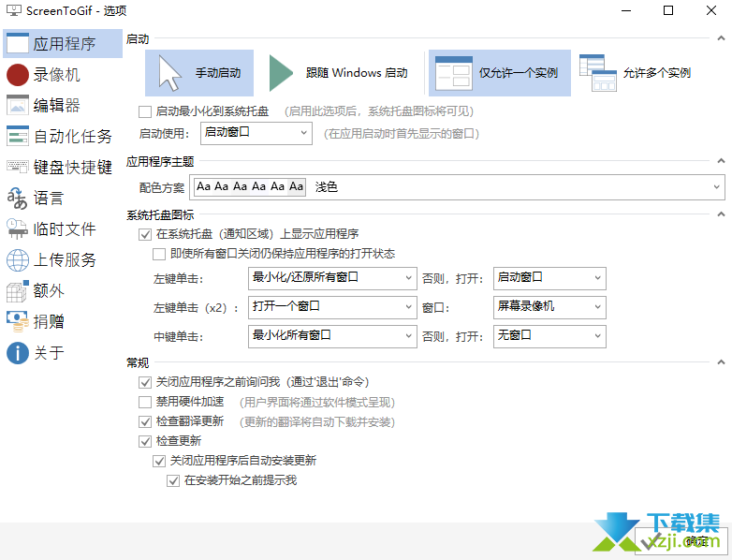
Task: Open the 录像机 section via red circle icon
Action: 18,75
